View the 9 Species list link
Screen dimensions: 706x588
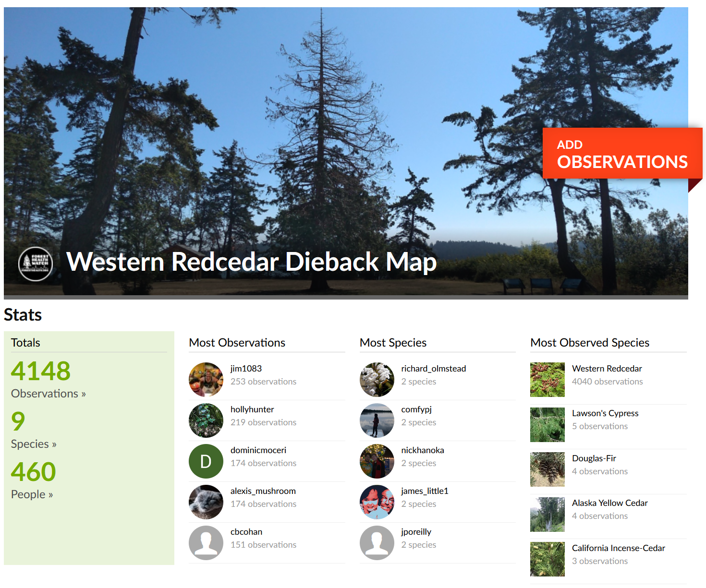34,444
